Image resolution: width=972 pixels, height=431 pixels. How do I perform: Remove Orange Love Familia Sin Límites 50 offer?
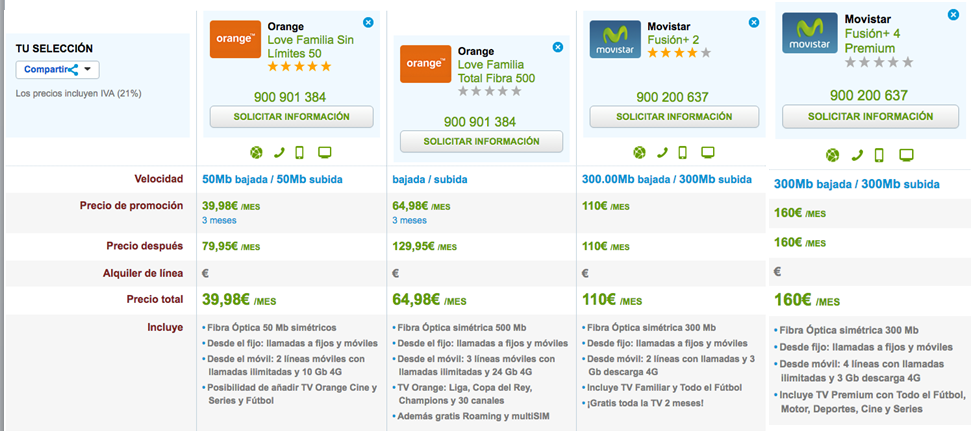pyautogui.click(x=368, y=22)
